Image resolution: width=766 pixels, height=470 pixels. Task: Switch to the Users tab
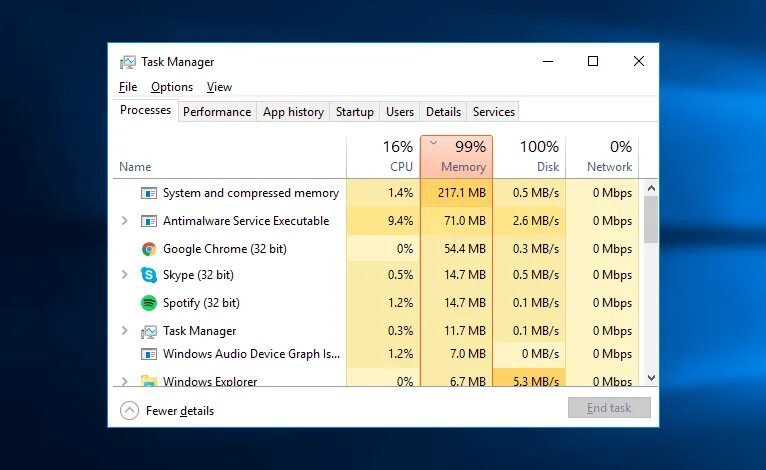point(400,112)
